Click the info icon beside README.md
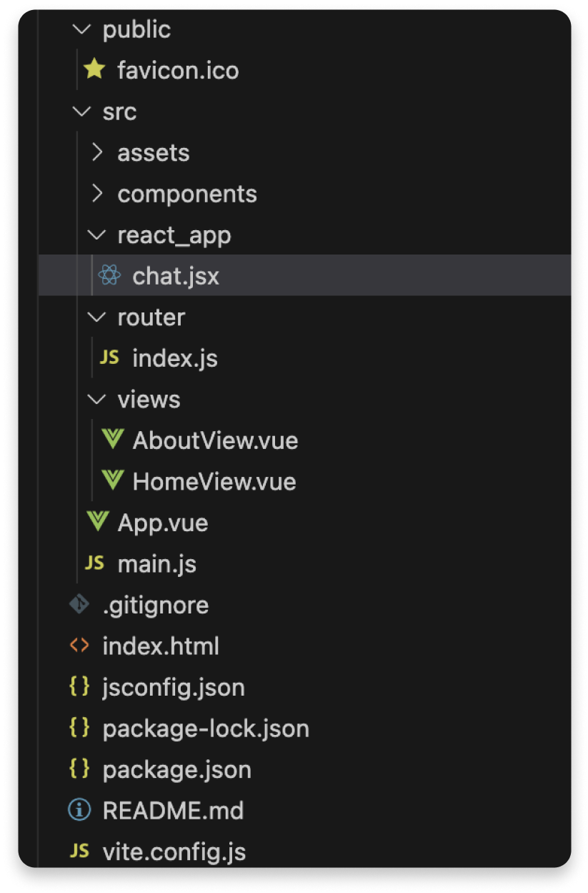This screenshot has width=588, height=893. (x=79, y=810)
